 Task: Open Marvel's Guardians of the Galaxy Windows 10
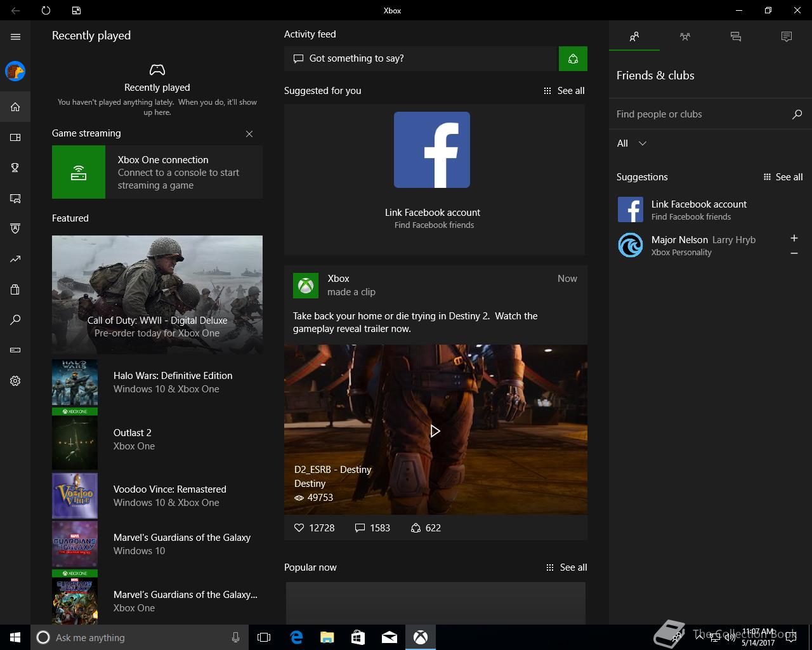tap(157, 544)
